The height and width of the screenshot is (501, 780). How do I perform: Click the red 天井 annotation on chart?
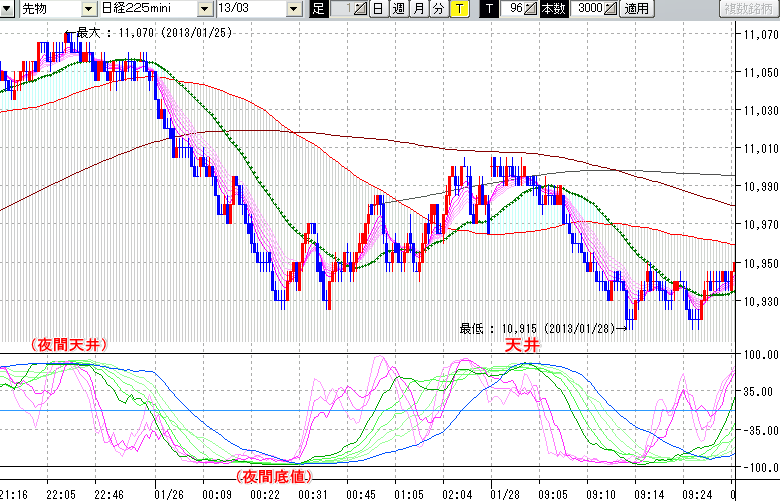[x=514, y=344]
